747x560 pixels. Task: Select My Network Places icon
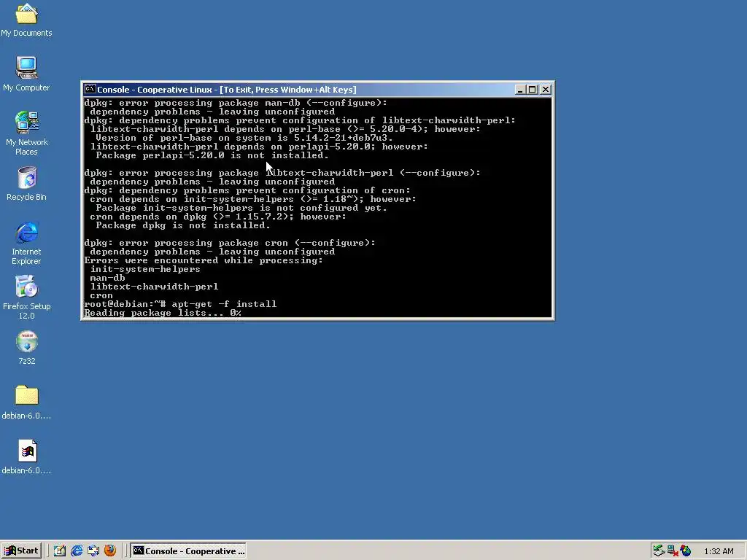(x=26, y=133)
